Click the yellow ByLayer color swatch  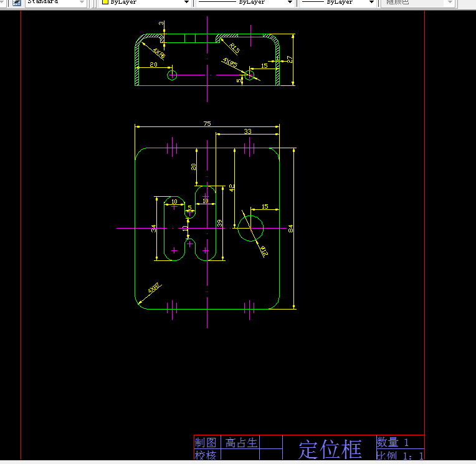tap(105, 2)
